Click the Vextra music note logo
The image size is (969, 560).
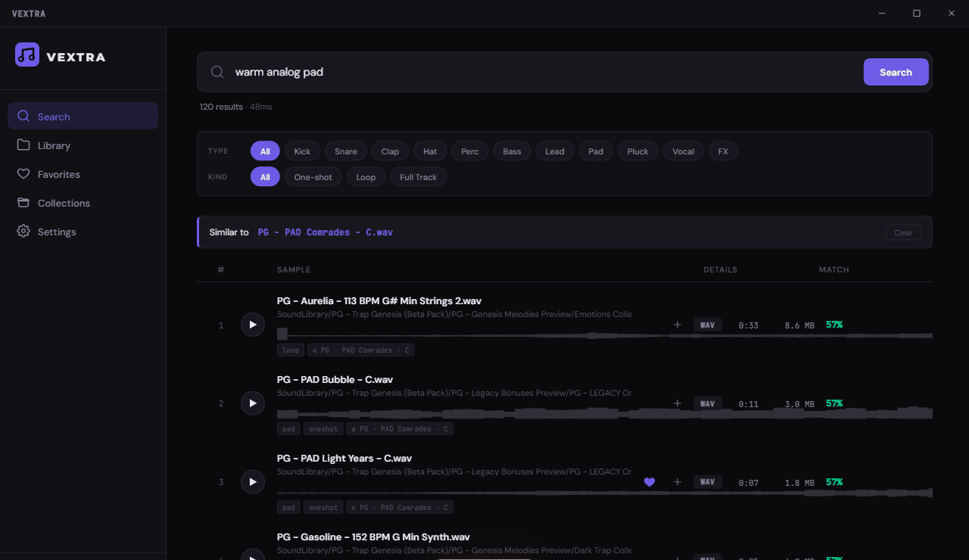(27, 54)
